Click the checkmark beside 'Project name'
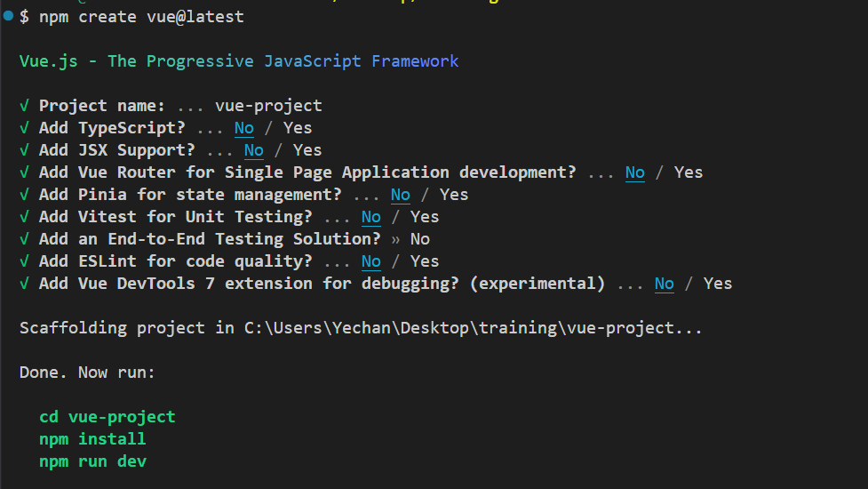The height and width of the screenshot is (489, 868). coord(24,105)
